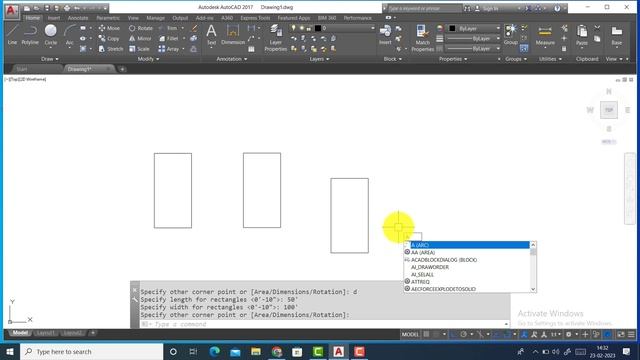This screenshot has width=640, height=360.
Task: Toggle polar tracking in status bar
Action: click(x=464, y=334)
